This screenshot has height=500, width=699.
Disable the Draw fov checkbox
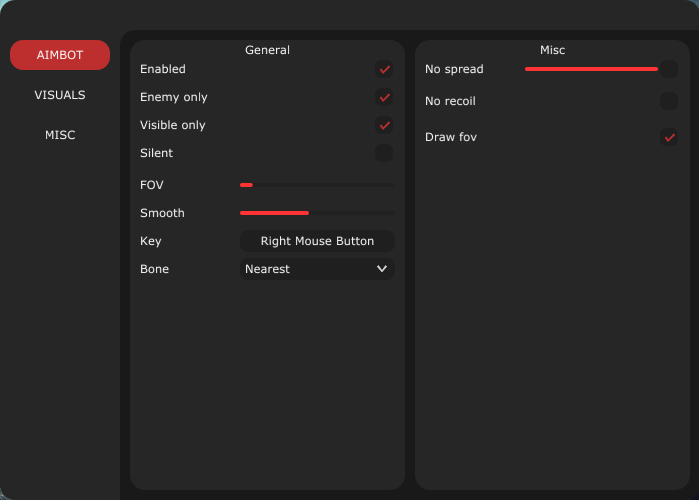pos(669,137)
